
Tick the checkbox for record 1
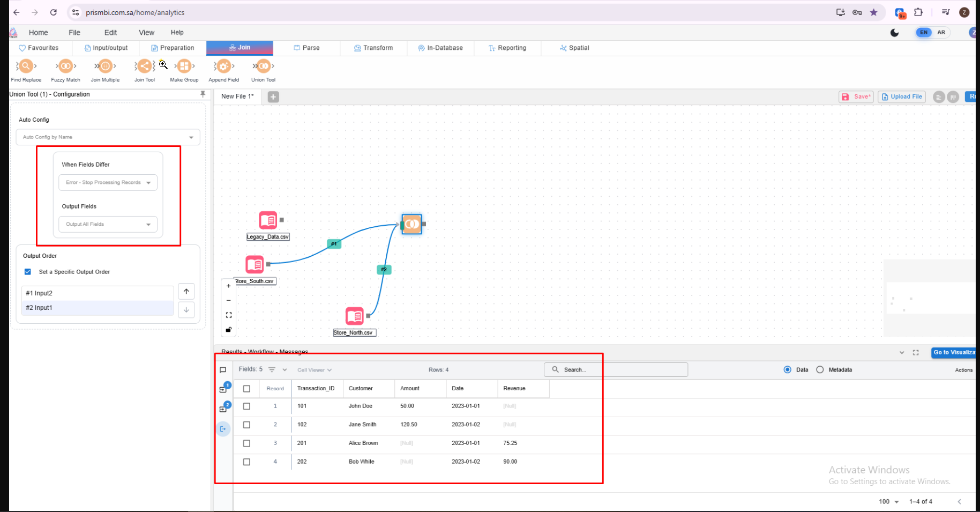tap(246, 406)
